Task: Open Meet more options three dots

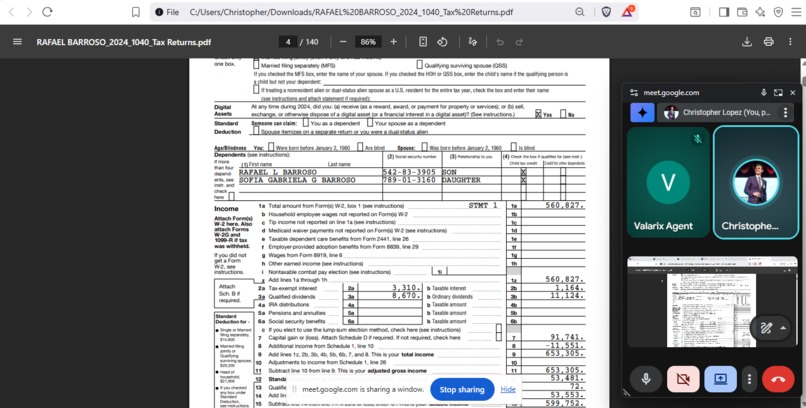Action: [x=749, y=379]
